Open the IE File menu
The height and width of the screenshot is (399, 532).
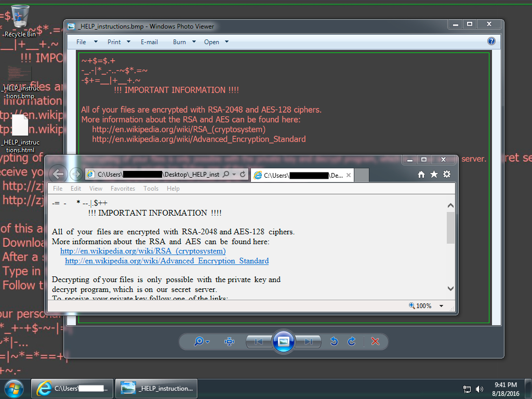58,189
